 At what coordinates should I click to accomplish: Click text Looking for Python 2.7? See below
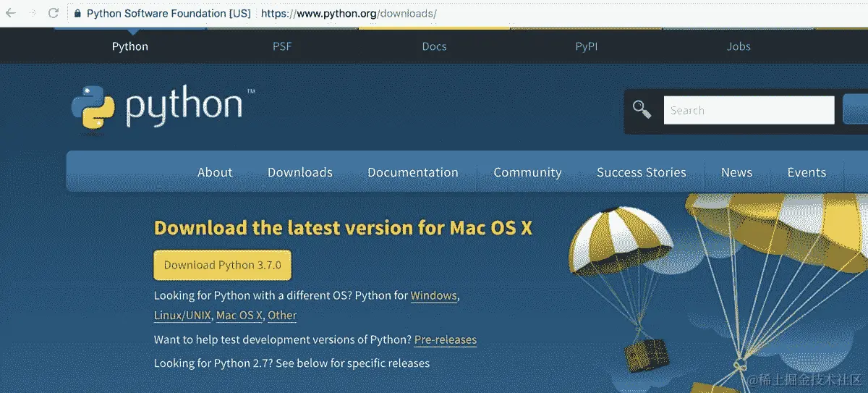pyautogui.click(x=292, y=363)
